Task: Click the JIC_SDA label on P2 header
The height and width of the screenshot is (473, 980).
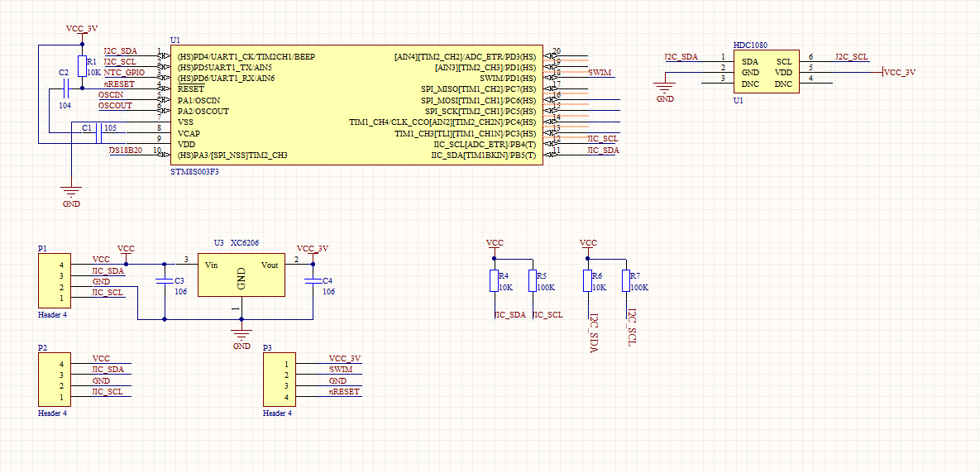Action: [108, 370]
